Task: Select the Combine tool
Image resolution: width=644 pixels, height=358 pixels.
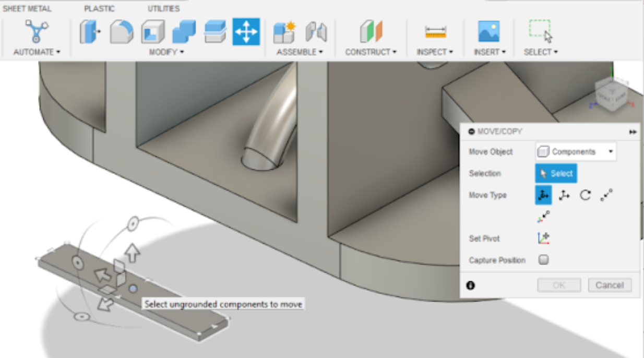Action: click(184, 32)
